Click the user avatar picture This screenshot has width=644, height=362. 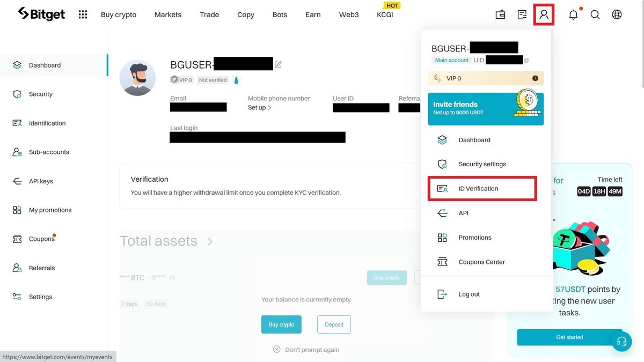click(137, 78)
